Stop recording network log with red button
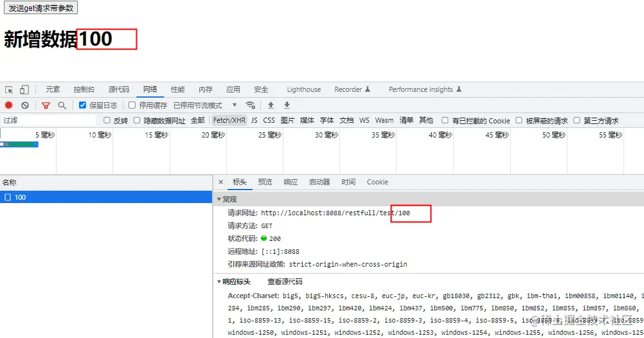This screenshot has width=644, height=338. pos(8,105)
